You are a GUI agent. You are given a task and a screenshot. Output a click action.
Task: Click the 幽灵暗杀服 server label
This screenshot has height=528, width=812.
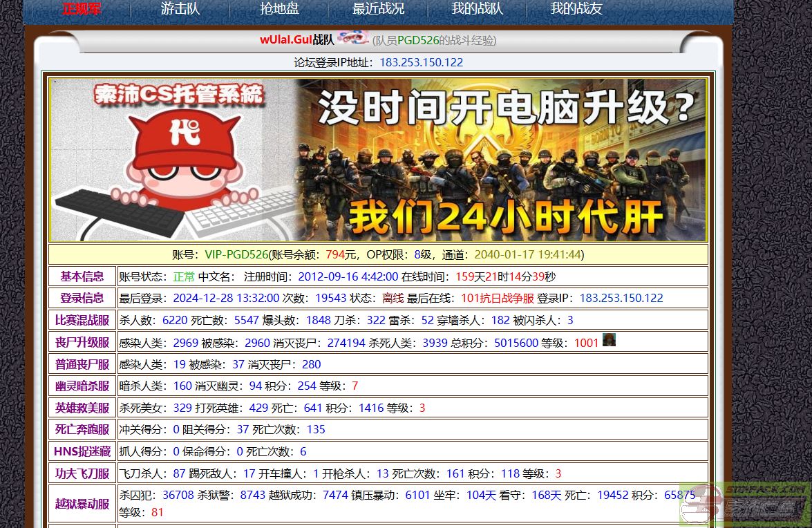pyautogui.click(x=82, y=386)
